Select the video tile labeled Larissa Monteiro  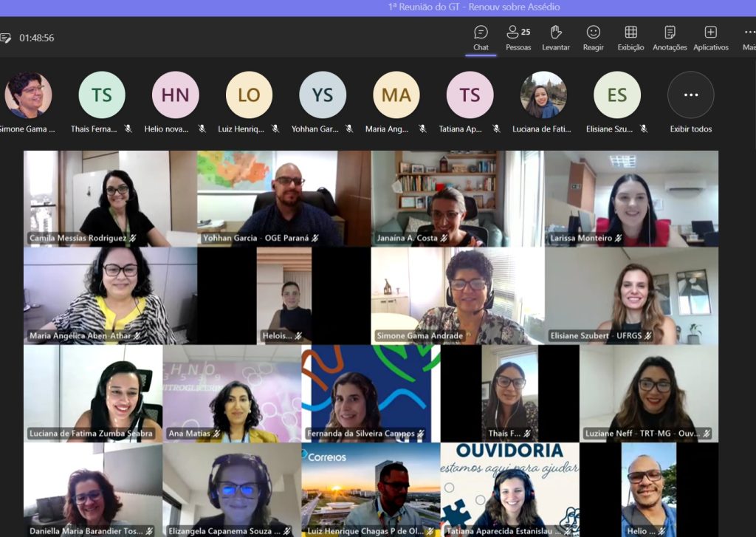(631, 198)
